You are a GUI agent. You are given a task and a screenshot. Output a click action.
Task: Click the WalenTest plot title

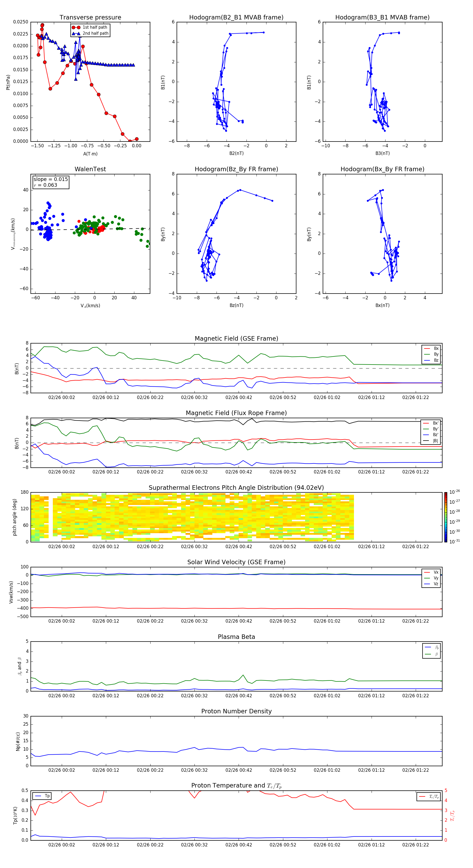point(90,169)
